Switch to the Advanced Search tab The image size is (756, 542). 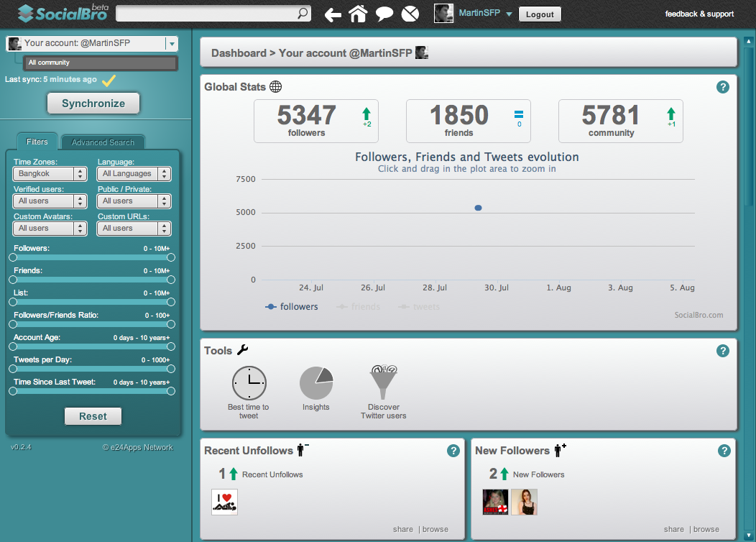click(x=103, y=142)
